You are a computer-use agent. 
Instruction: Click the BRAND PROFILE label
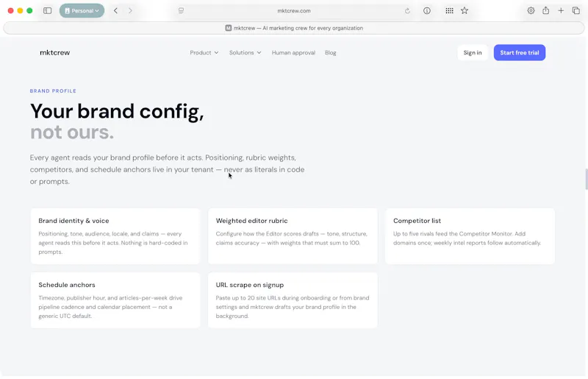click(53, 91)
